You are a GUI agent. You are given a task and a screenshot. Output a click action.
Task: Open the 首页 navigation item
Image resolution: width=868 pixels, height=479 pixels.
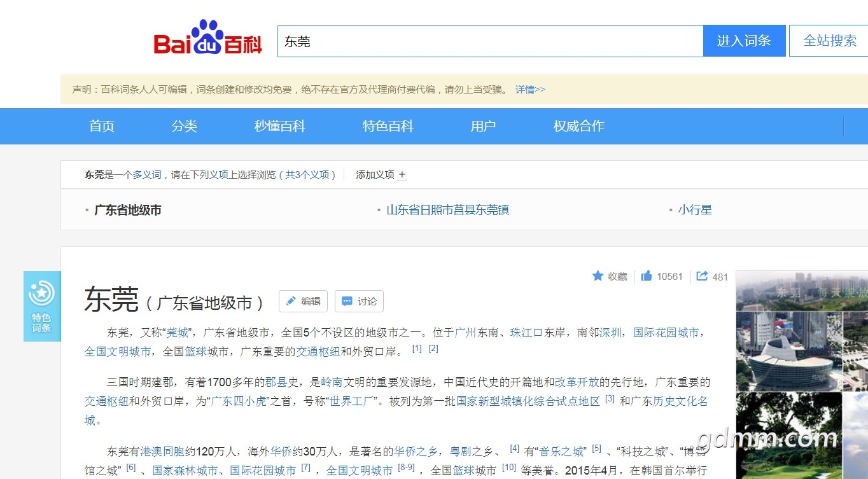102,126
